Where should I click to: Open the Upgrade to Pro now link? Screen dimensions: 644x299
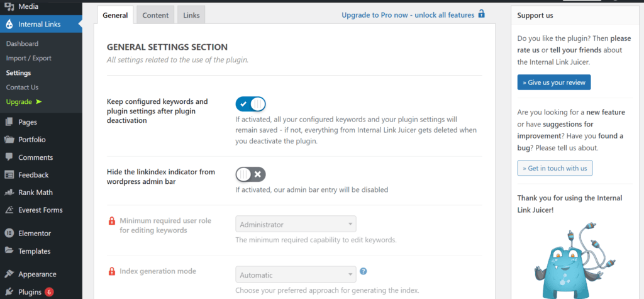click(408, 15)
